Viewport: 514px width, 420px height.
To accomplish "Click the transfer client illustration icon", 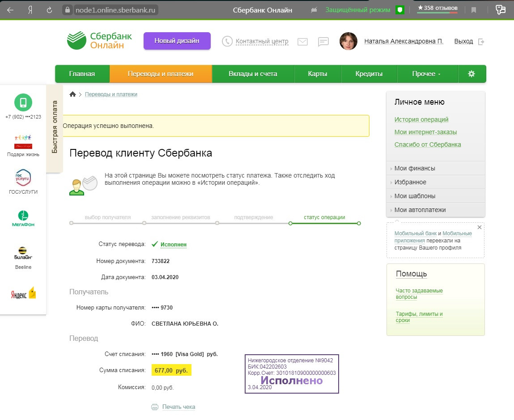I will 83,186.
